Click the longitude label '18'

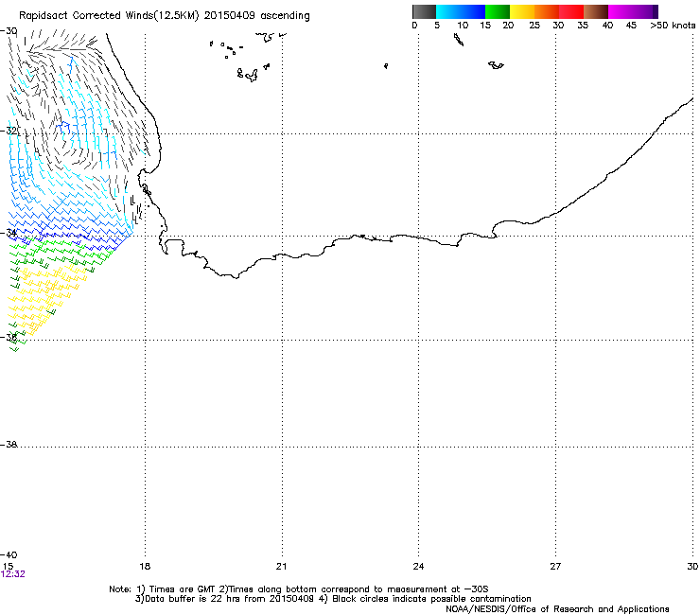(145, 567)
